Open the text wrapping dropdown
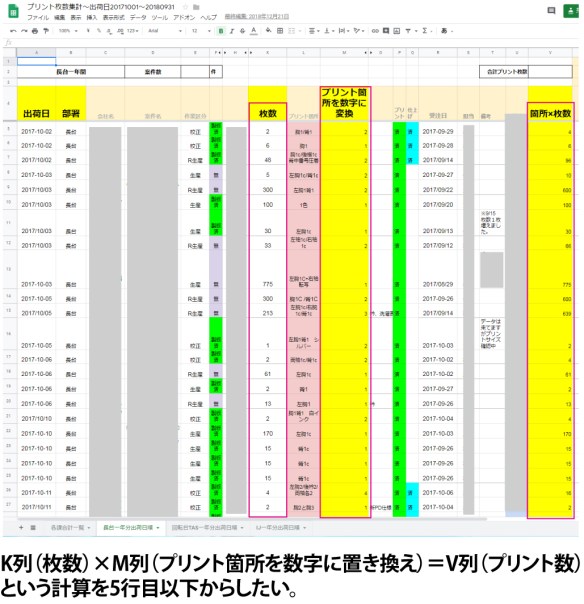 coord(344,31)
